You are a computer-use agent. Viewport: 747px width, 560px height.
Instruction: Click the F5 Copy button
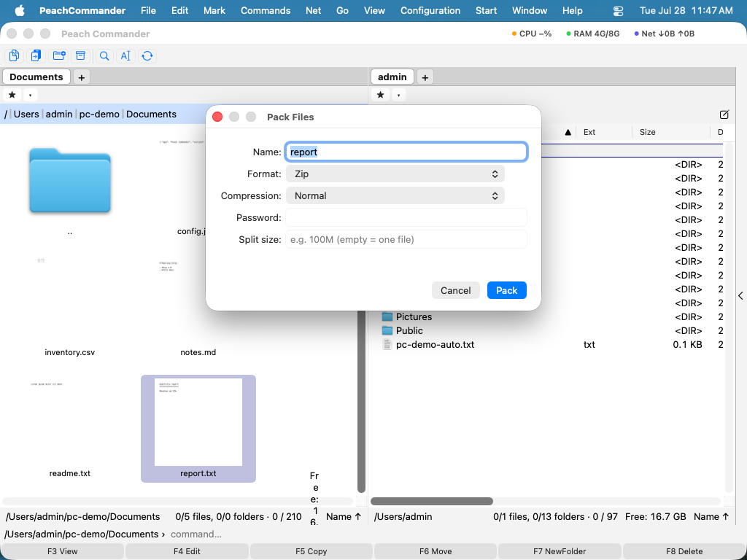(x=311, y=551)
